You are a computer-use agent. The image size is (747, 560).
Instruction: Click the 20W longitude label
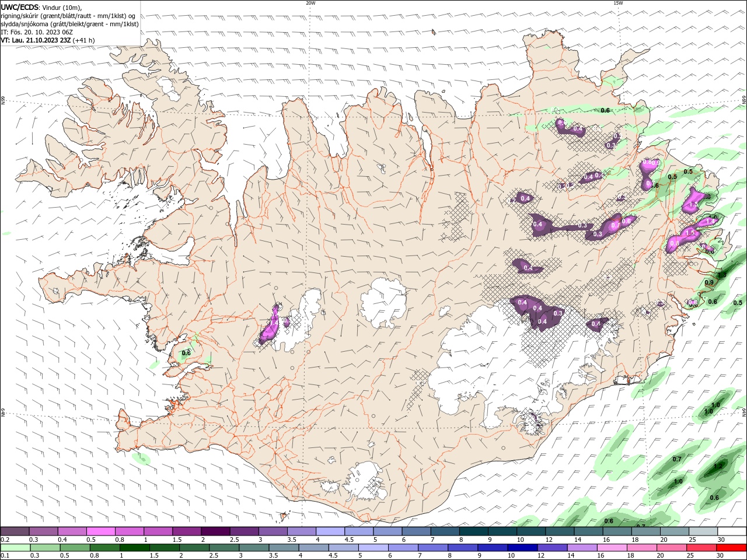[x=310, y=3]
